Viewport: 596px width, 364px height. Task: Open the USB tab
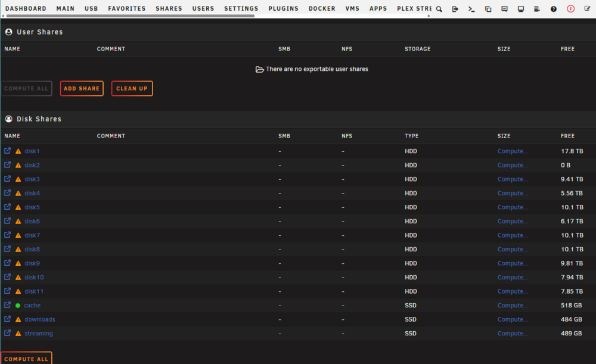[x=91, y=8]
